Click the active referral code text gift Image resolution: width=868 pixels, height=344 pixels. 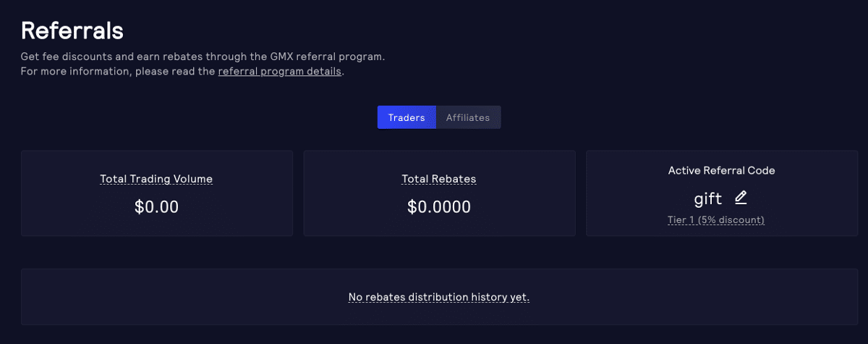[707, 198]
